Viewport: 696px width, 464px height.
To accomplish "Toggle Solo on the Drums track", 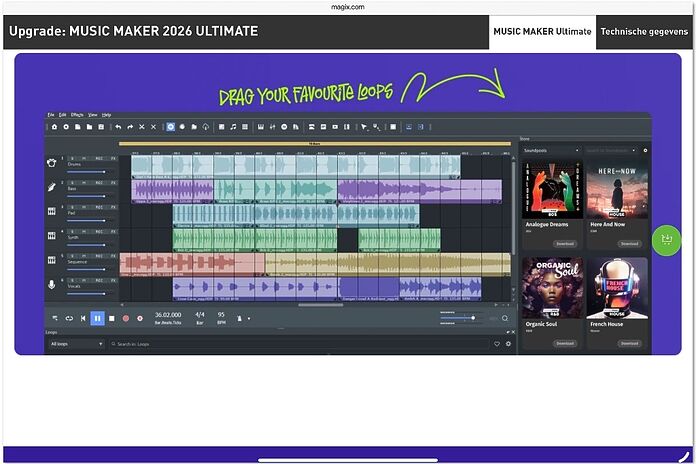I will (x=72, y=158).
